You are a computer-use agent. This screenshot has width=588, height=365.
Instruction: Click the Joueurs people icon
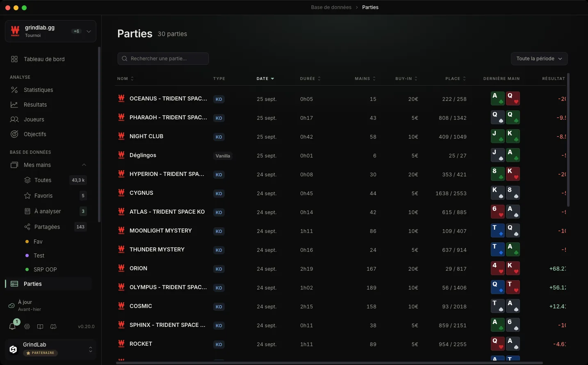coord(14,119)
